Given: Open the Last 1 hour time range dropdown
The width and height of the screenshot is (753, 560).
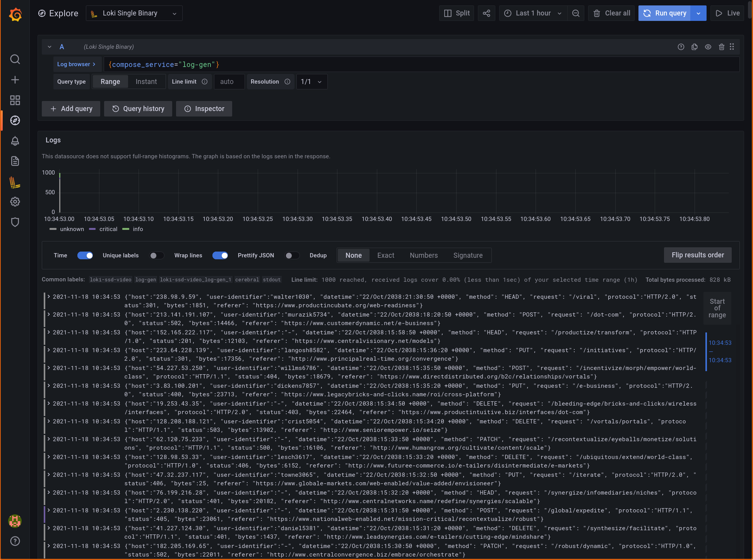Looking at the screenshot, I should coord(533,13).
